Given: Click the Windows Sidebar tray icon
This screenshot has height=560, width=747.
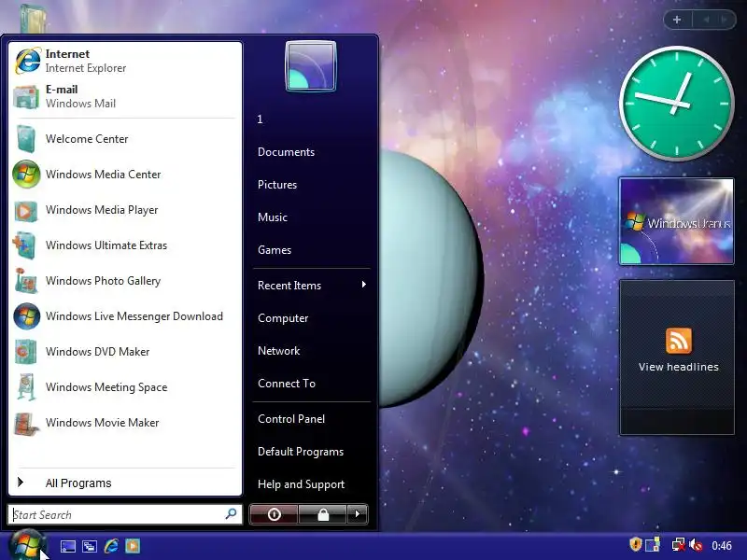Looking at the screenshot, I should (653, 544).
